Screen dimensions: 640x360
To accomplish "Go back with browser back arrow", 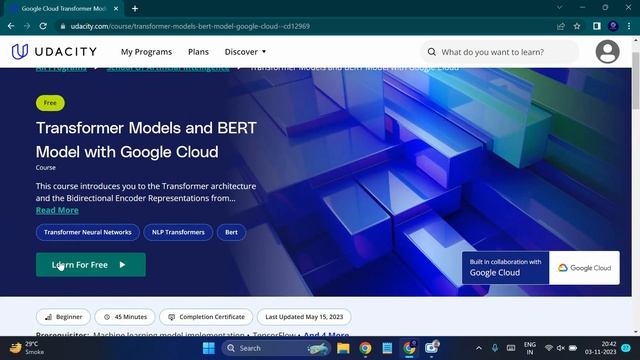I will [x=11, y=26].
